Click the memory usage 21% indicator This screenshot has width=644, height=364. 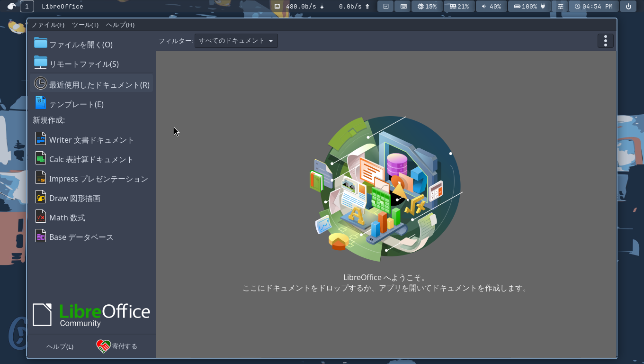tap(459, 7)
